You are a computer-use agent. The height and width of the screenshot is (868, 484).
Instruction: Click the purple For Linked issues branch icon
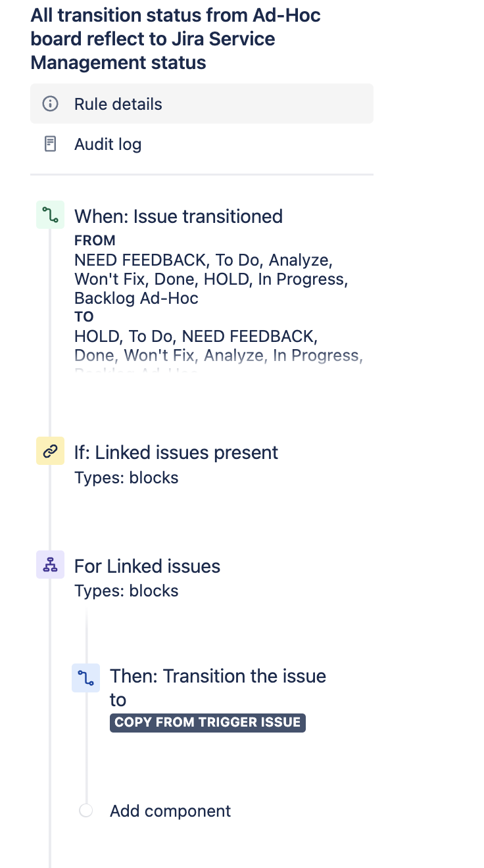point(50,564)
